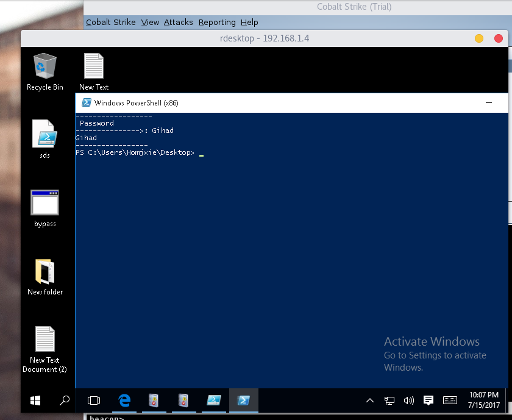
Task: Adjust the system volume control
Action: coord(409,400)
